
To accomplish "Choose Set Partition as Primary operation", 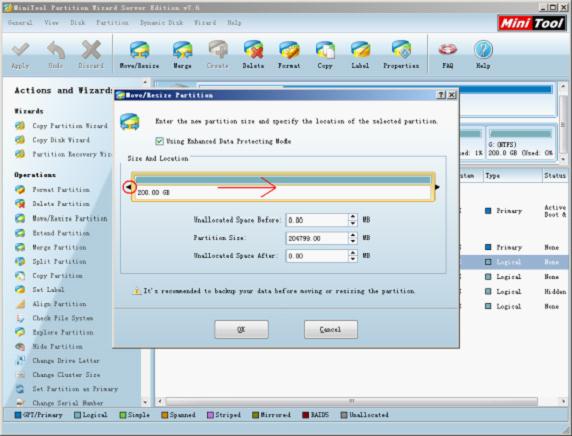I will pos(67,389).
